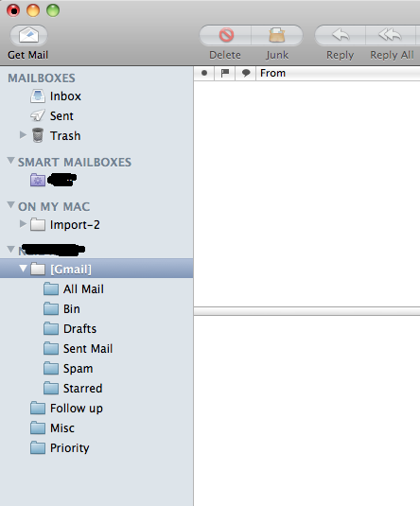This screenshot has width=420, height=506.
Task: Open the Sent Mail text row
Action: (x=88, y=349)
